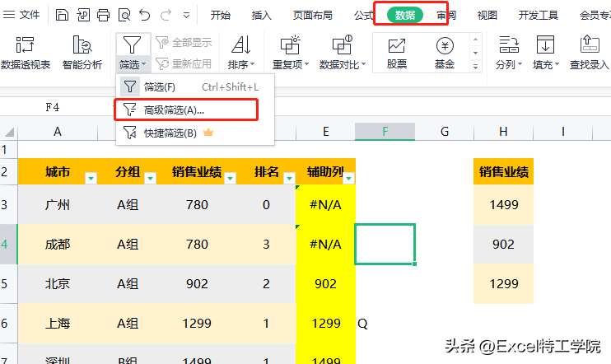Screen dimensions: 611x364
Task: Choose 筛选(F) from the dropdown menu
Action: coord(195,87)
